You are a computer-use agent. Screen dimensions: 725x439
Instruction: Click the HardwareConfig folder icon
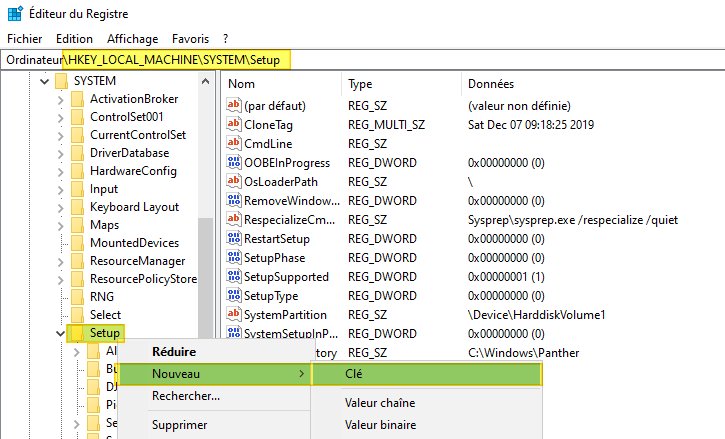click(x=78, y=171)
